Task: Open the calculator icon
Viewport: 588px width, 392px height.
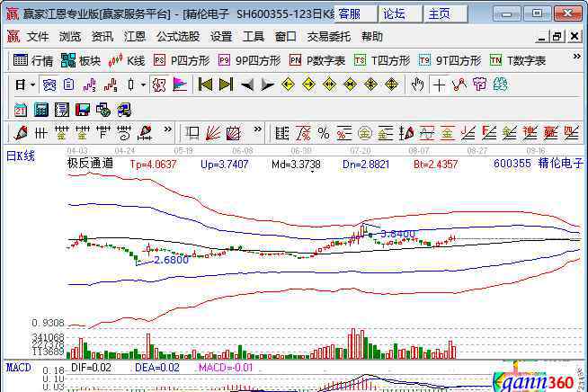Action: pyautogui.click(x=41, y=110)
